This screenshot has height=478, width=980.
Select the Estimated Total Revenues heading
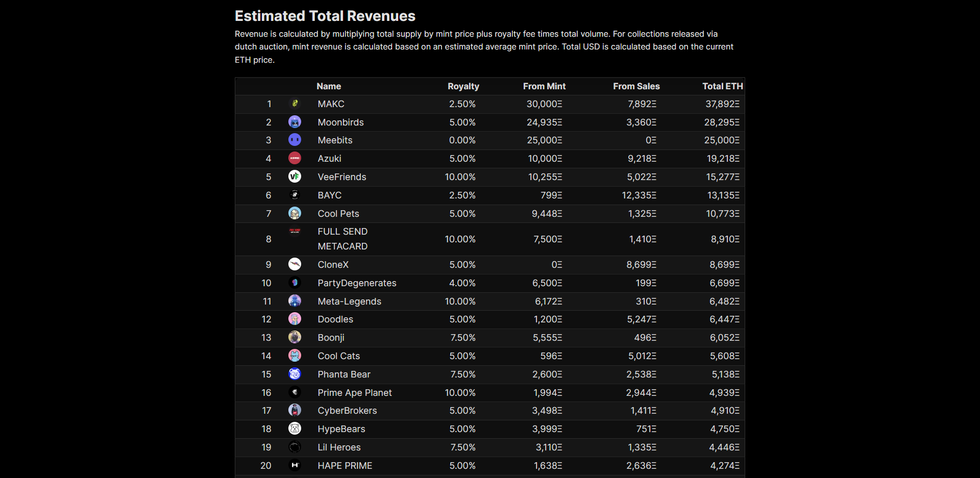325,16
